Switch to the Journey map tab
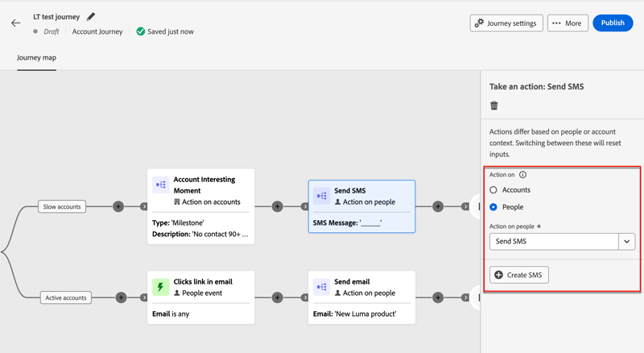Image resolution: width=644 pixels, height=353 pixels. [x=36, y=58]
